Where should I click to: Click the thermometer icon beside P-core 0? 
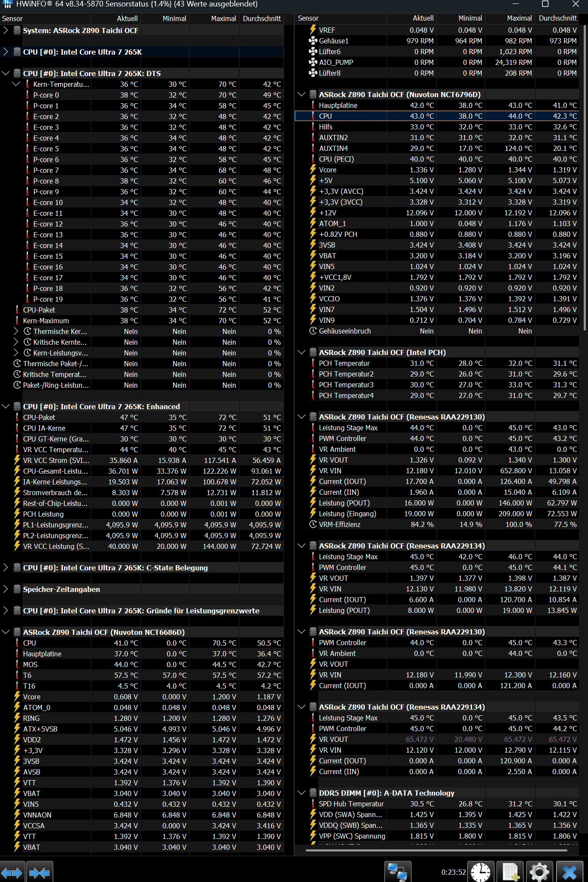pyautogui.click(x=27, y=95)
